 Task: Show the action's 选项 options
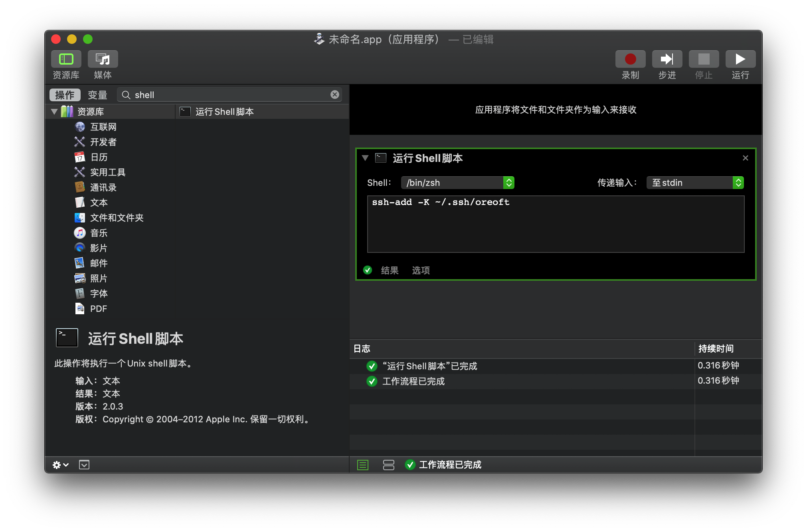click(421, 270)
